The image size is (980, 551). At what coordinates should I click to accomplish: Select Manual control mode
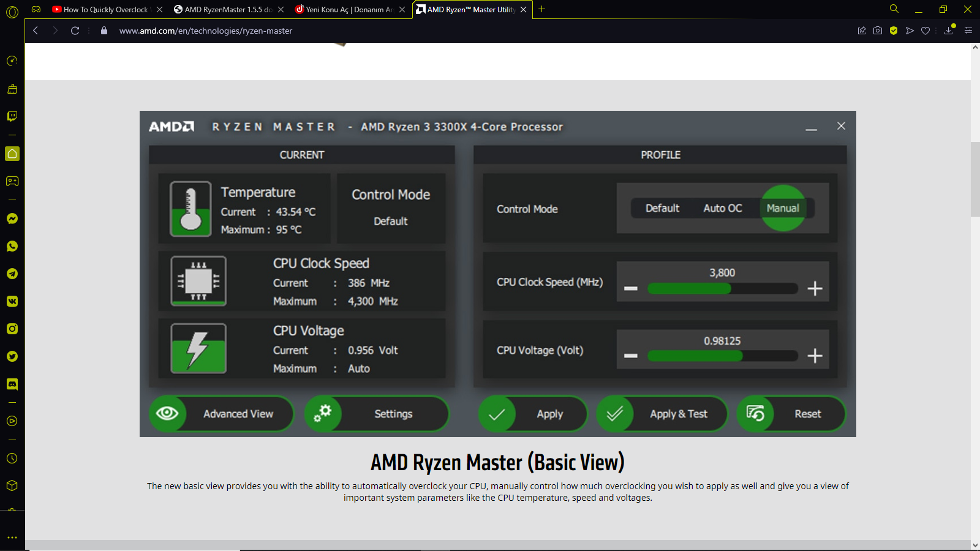tap(783, 208)
